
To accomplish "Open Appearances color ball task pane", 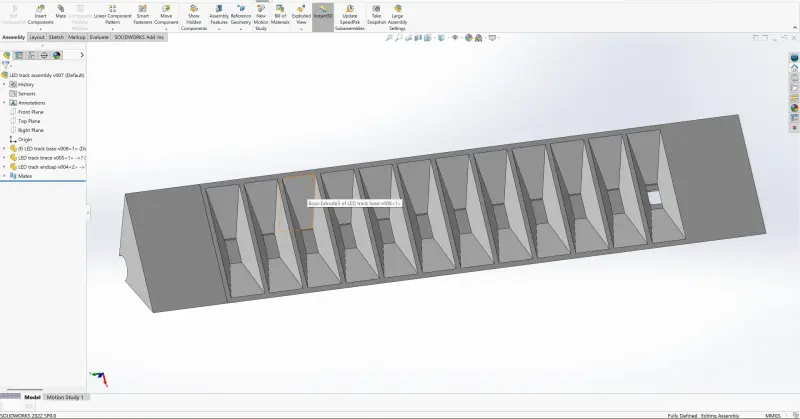I will click(x=794, y=108).
